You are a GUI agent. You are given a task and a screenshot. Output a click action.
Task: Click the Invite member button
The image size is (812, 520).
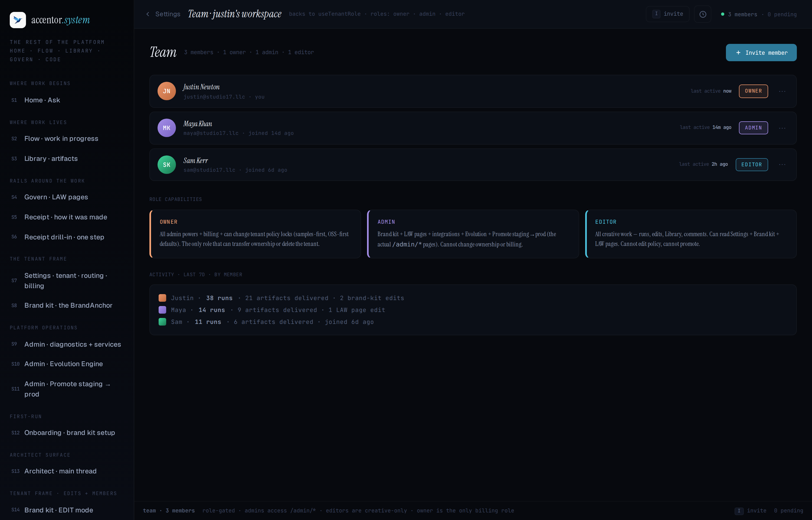[761, 53]
